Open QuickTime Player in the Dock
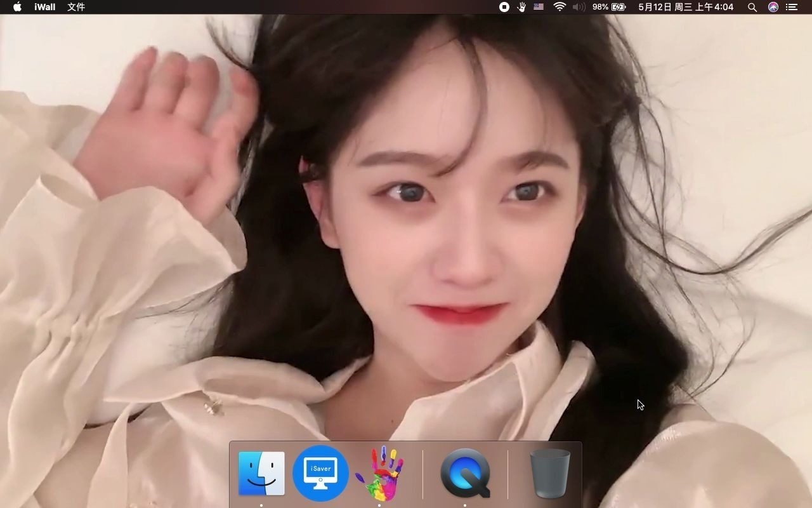This screenshot has height=508, width=812. coord(465,473)
